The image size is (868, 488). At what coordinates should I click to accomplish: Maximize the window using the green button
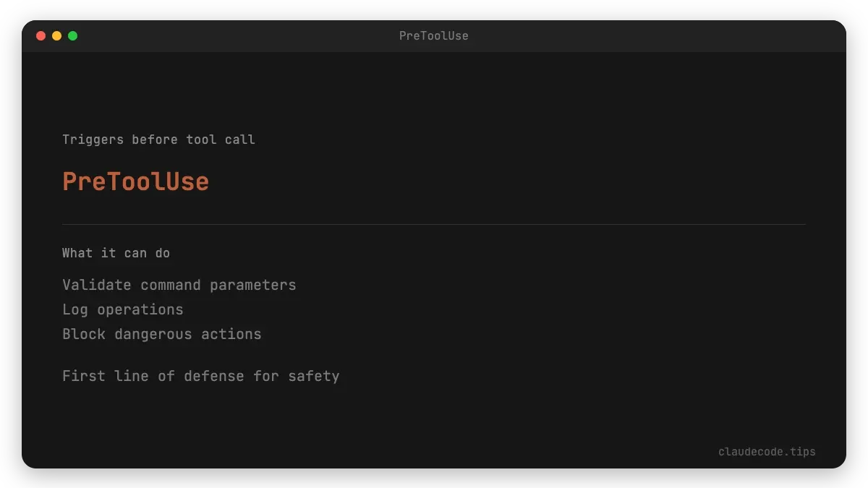[72, 35]
